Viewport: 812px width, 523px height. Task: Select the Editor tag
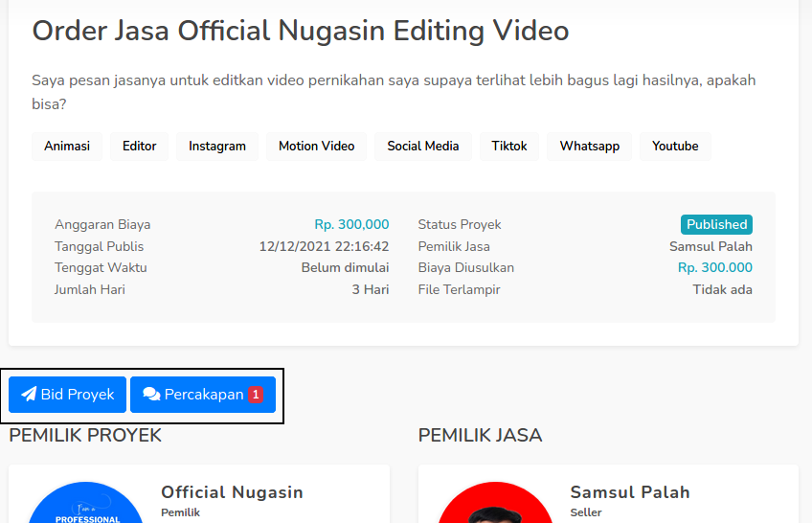[x=139, y=146]
